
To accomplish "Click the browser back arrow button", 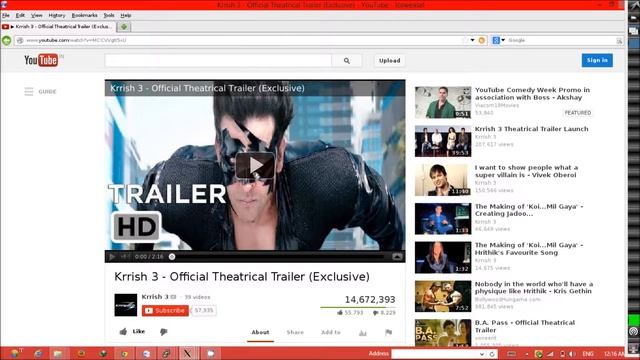I will click(7, 40).
